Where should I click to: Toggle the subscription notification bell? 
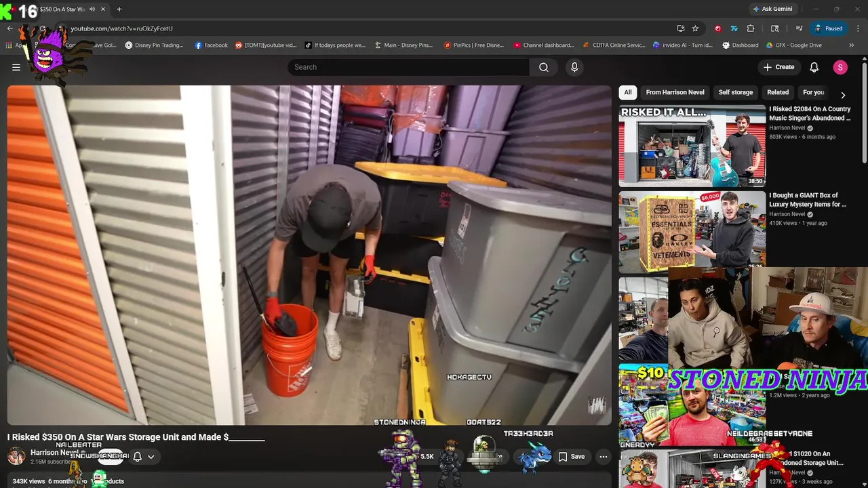click(x=138, y=457)
